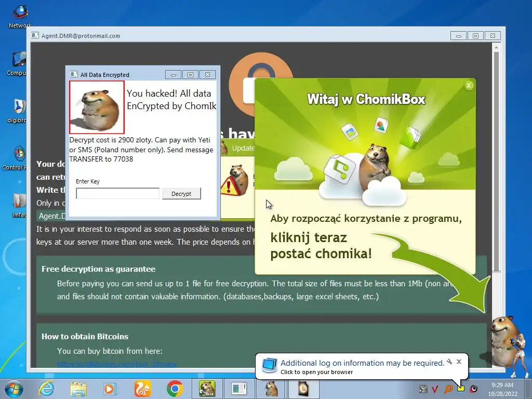Click the scrollbar in Agent.DMR window

(x=496, y=162)
